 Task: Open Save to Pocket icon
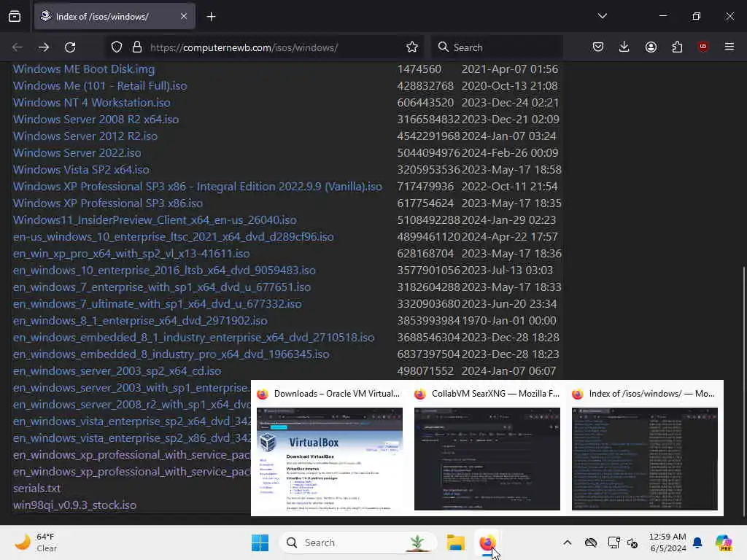click(x=598, y=47)
